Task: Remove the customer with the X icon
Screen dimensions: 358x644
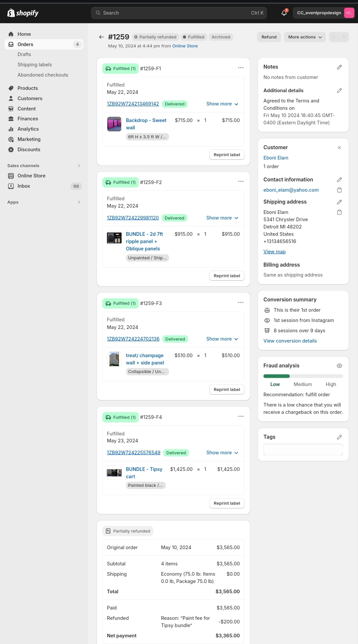Action: [339, 148]
